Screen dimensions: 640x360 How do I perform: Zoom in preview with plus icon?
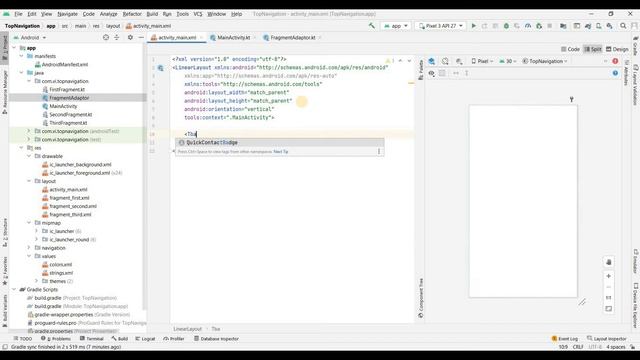(x=609, y=276)
